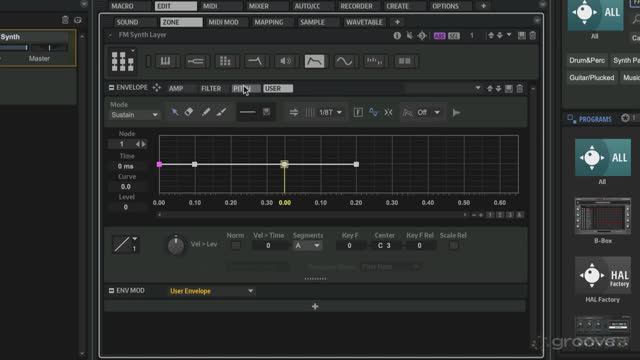
Task: Open the Mode Sustain dropdown
Action: [x=134, y=115]
